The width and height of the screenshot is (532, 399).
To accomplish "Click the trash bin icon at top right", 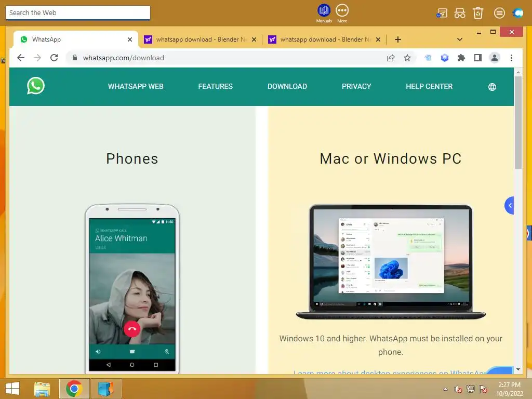I will [x=478, y=13].
